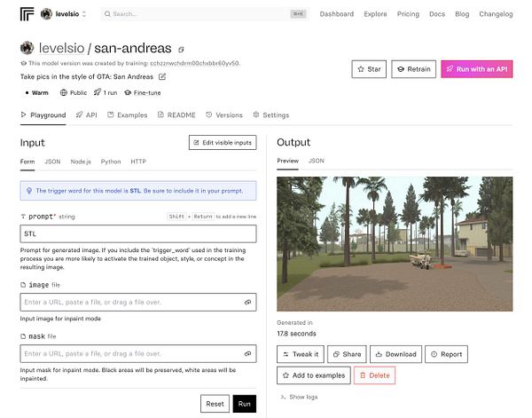Share the generated output
532x418 pixels.
pyautogui.click(x=347, y=354)
